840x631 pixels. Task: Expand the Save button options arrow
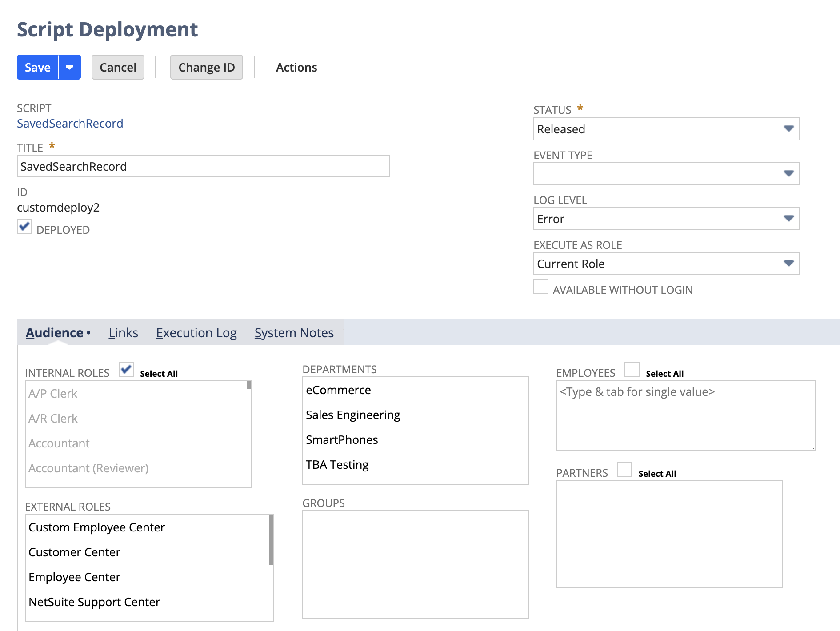69,67
